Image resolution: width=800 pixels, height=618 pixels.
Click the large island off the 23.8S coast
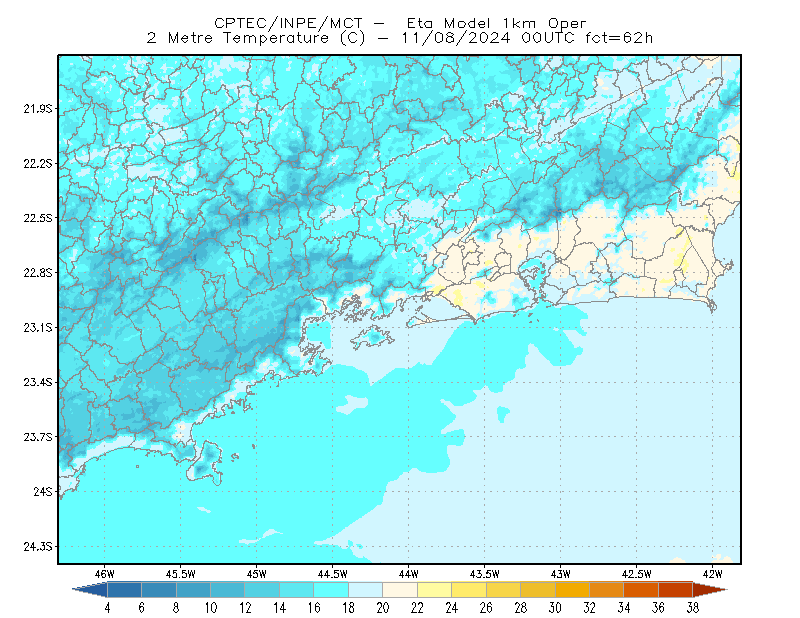coord(205,463)
